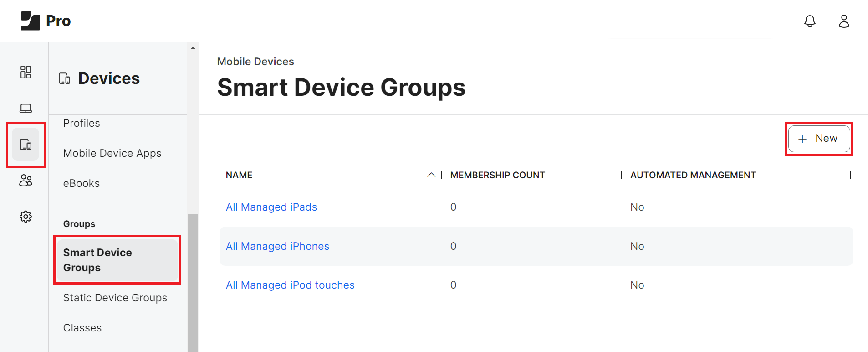Open the All Managed iPads group
The height and width of the screenshot is (352, 868).
(271, 207)
